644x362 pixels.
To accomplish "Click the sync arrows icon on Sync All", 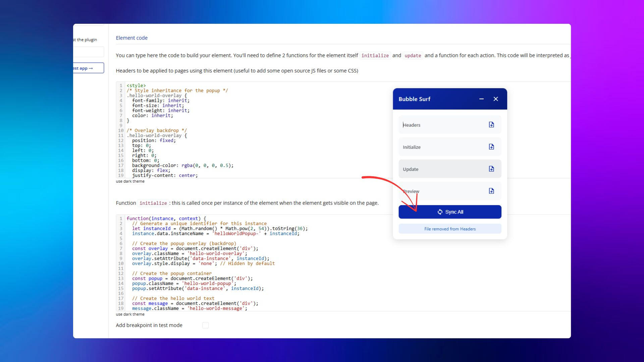I will [x=440, y=212].
